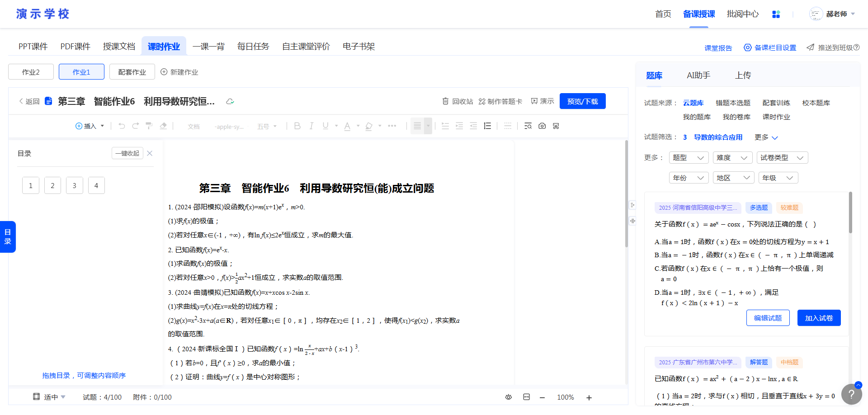Image resolution: width=868 pixels, height=415 pixels.
Task: Click the 预览/下载 button
Action: pyautogui.click(x=582, y=101)
